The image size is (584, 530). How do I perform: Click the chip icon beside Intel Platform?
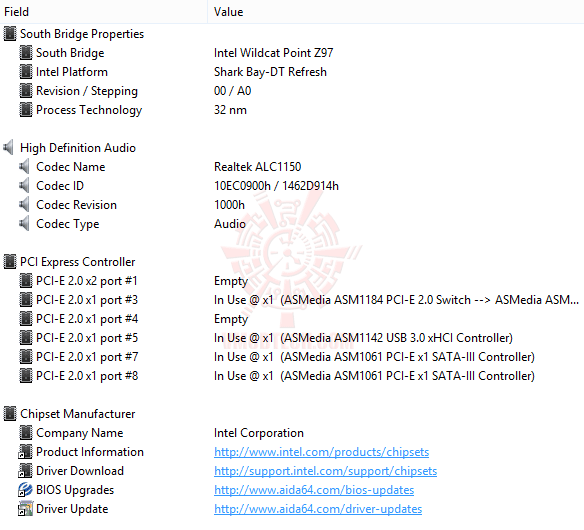[26, 72]
